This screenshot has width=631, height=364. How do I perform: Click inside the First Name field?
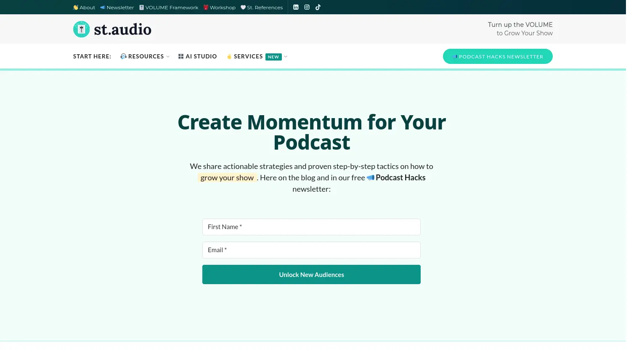coord(311,227)
